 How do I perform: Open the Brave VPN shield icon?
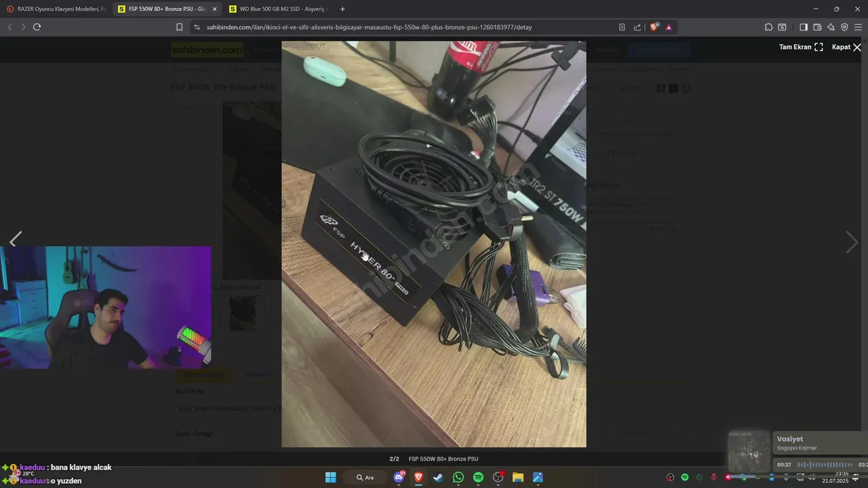coord(844,27)
